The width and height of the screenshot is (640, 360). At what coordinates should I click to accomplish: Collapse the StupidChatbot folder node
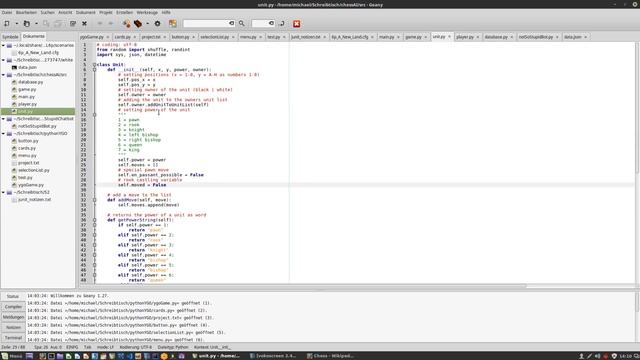click(x=4, y=119)
